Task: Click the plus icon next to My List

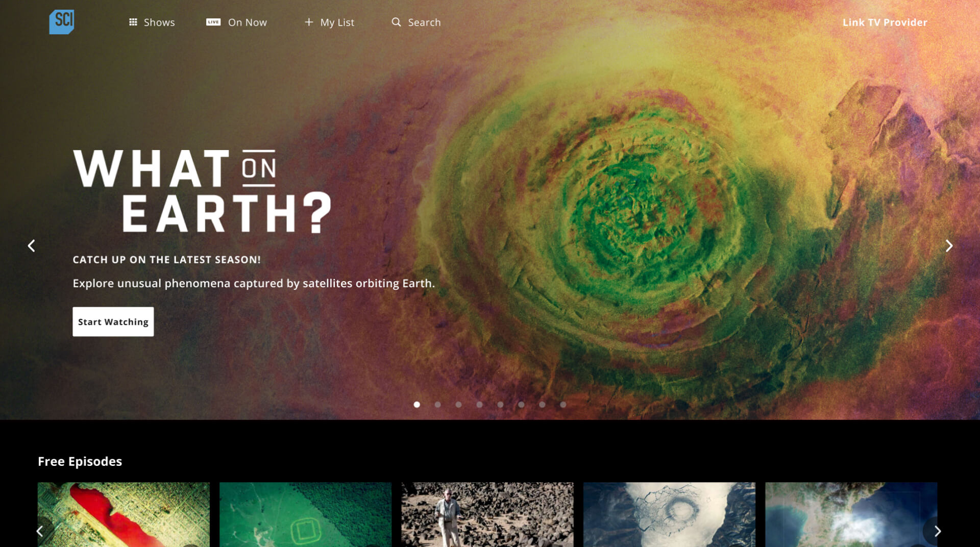Action: pos(308,22)
